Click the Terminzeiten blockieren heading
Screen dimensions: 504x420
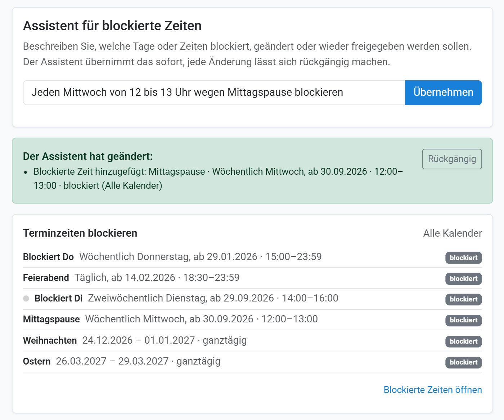click(x=80, y=233)
